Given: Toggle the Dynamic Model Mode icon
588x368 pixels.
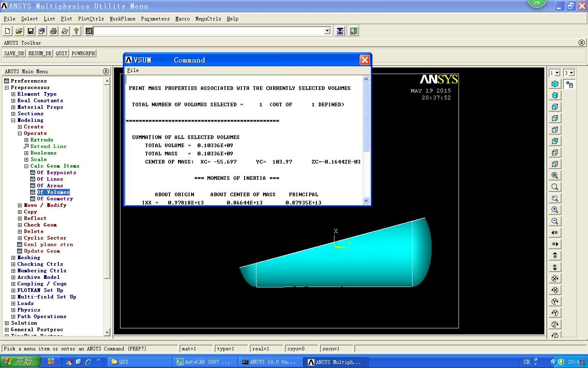Looking at the screenshot, I should click(569, 84).
